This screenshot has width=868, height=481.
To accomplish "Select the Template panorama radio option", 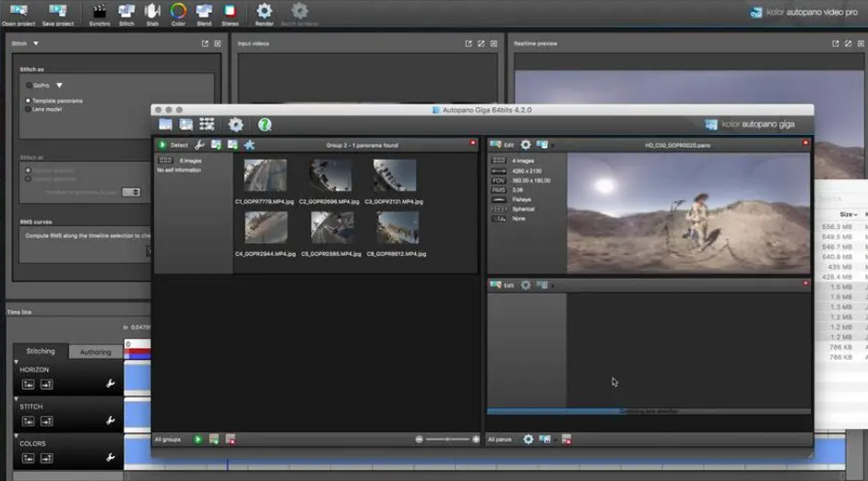I will click(29, 101).
